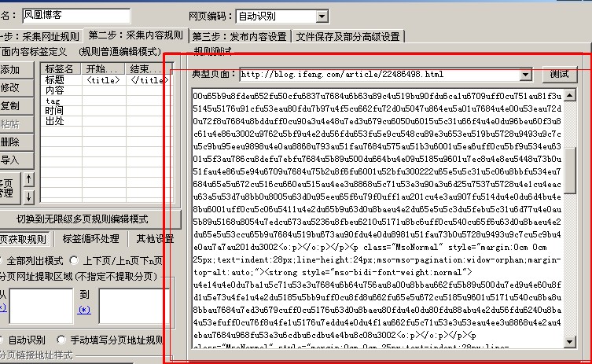The image size is (592, 364).
Task: Switch to the 标签循环处理 tab
Action: coord(91,239)
